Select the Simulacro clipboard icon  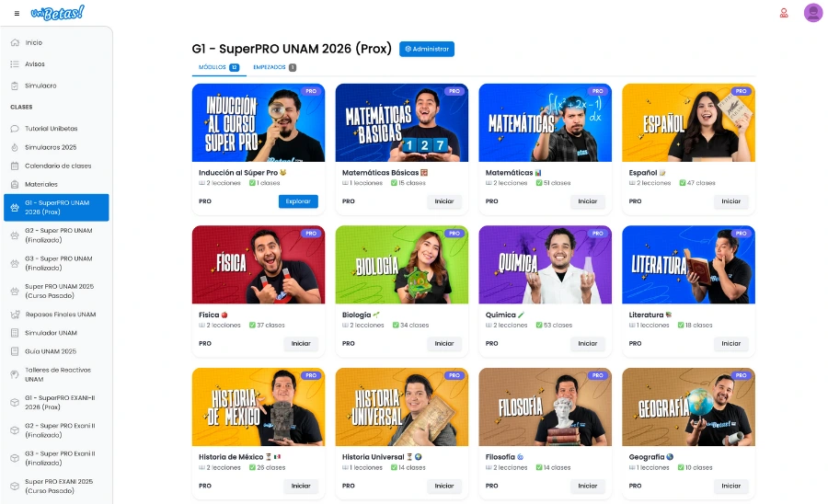click(15, 86)
